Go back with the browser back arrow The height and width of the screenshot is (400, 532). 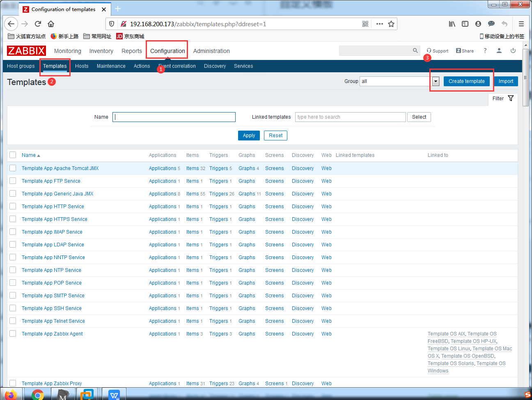[11, 24]
